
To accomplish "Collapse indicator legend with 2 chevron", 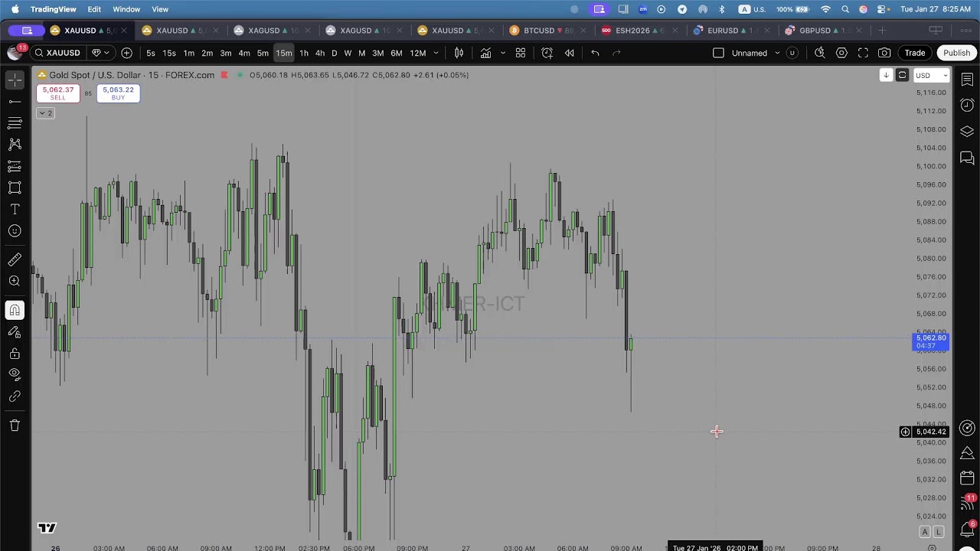I will pyautogui.click(x=45, y=113).
